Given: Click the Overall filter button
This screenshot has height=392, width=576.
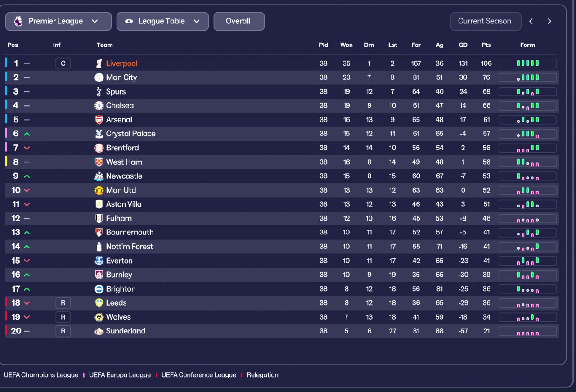Looking at the screenshot, I should click(x=238, y=21).
